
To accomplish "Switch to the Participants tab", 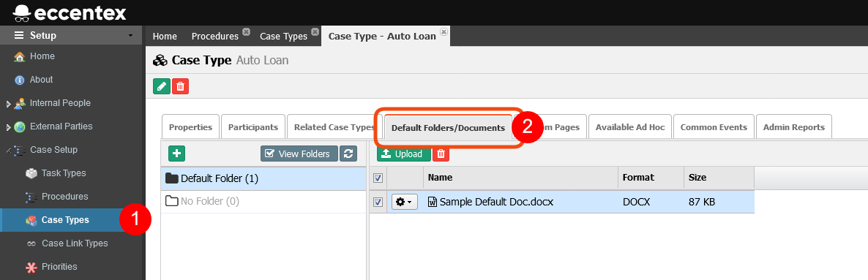I will click(x=253, y=127).
